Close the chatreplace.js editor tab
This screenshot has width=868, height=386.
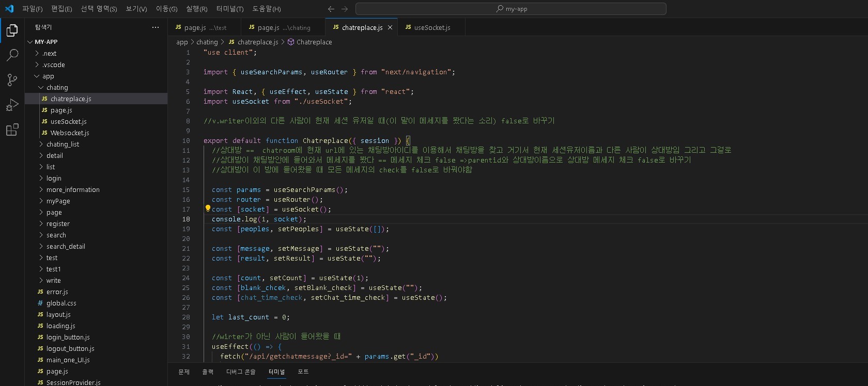[390, 27]
